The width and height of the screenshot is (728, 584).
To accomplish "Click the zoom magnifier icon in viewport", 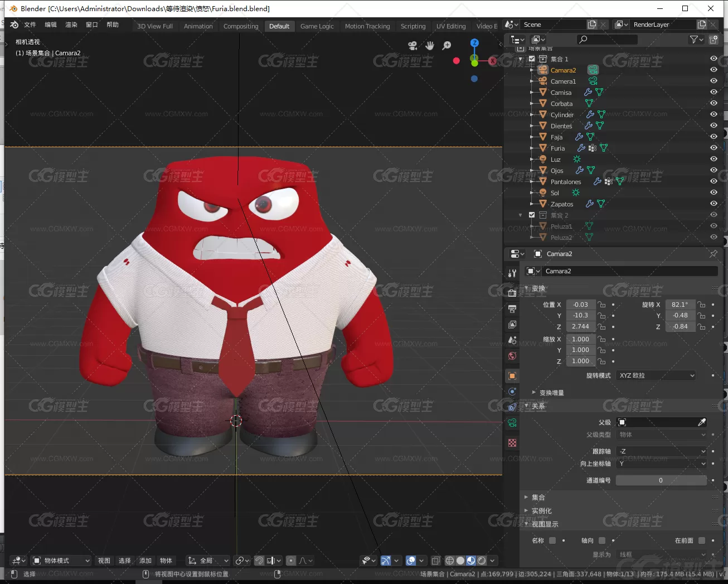I will click(x=446, y=46).
